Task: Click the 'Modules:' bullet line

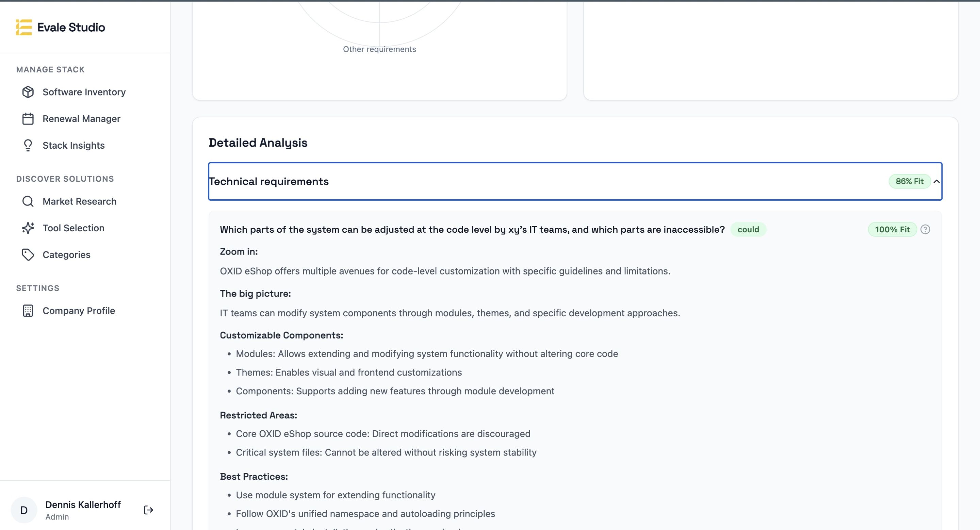Action: click(x=427, y=354)
